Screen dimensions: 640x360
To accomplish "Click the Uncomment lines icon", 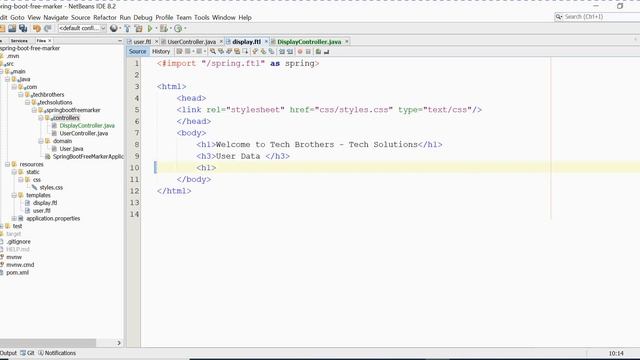I will (x=327, y=51).
